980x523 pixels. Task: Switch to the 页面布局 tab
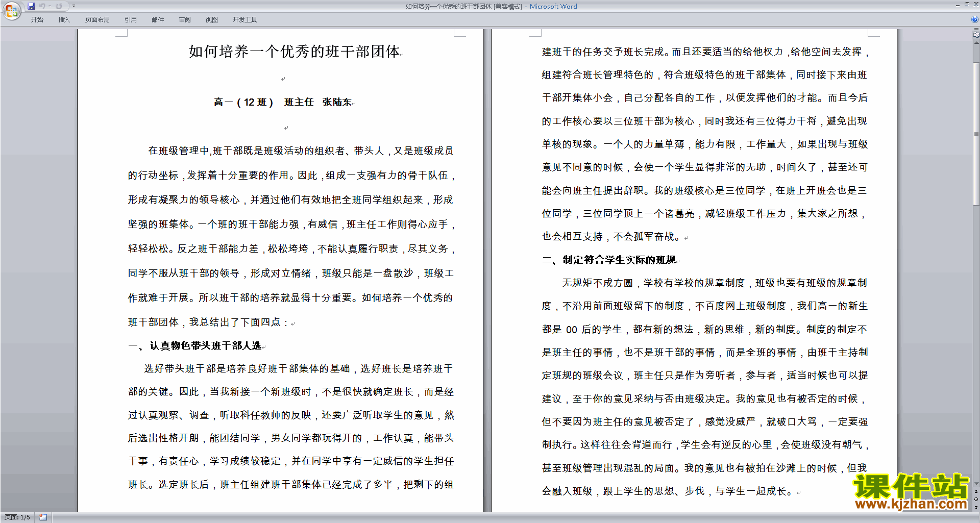click(x=97, y=19)
